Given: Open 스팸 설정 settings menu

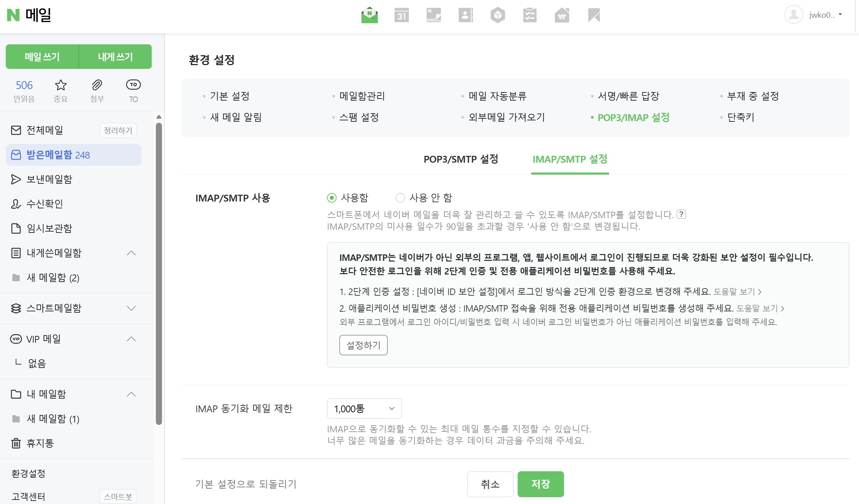Looking at the screenshot, I should 359,117.
